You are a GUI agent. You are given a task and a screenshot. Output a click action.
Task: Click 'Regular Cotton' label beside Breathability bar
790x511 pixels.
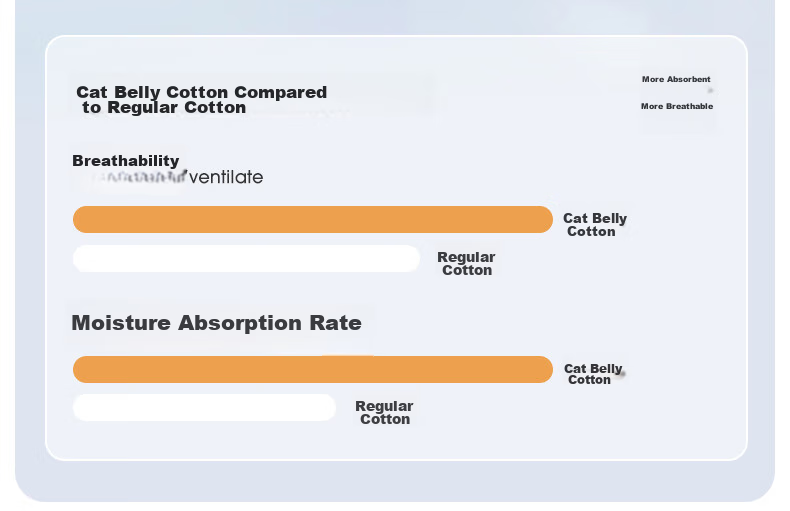click(x=466, y=264)
